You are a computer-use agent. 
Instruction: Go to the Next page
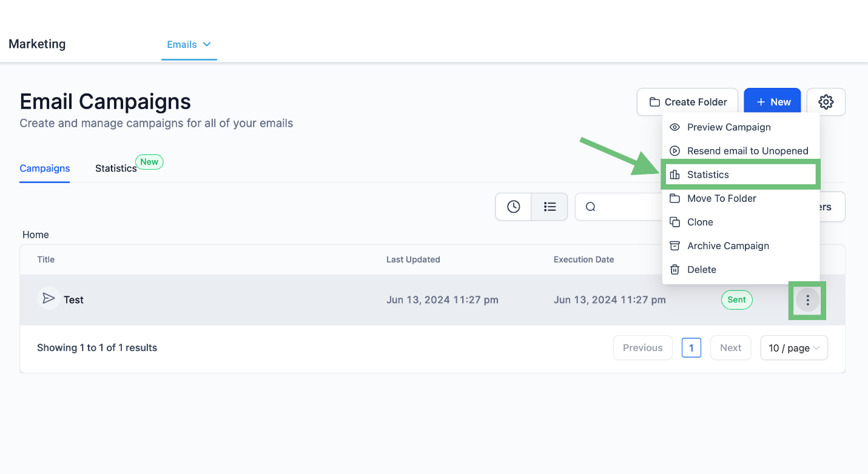(x=730, y=348)
